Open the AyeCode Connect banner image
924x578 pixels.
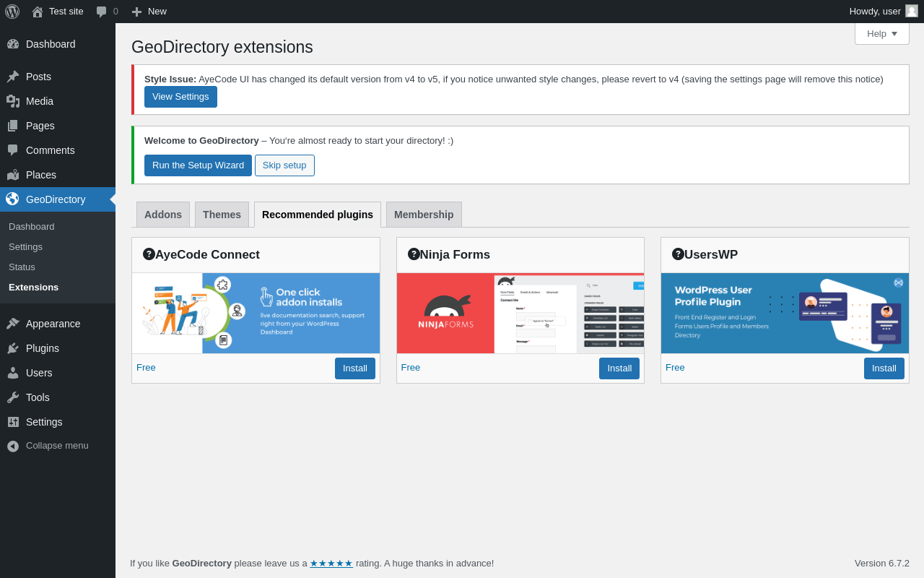click(x=256, y=313)
